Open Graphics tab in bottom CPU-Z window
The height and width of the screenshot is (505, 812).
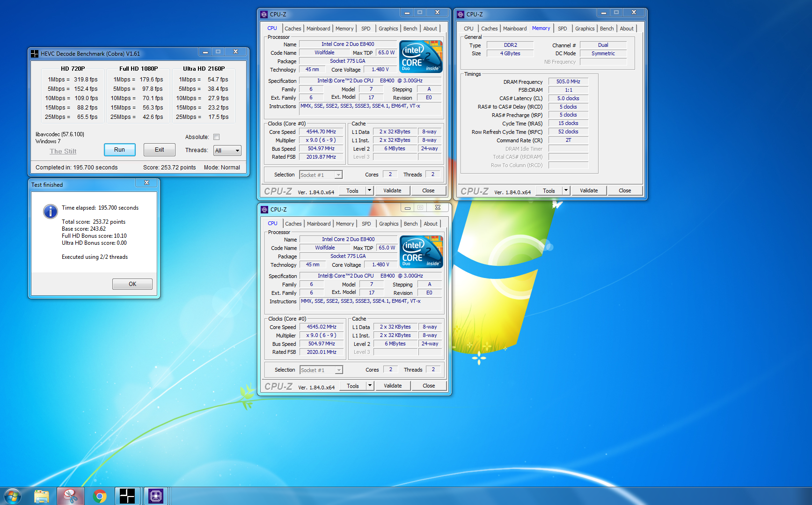[x=389, y=224]
